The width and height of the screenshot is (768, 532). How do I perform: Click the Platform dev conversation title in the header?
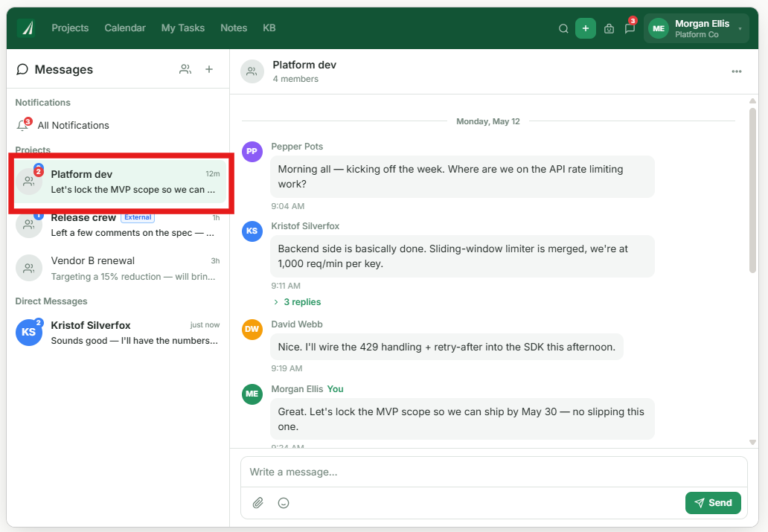coord(304,65)
